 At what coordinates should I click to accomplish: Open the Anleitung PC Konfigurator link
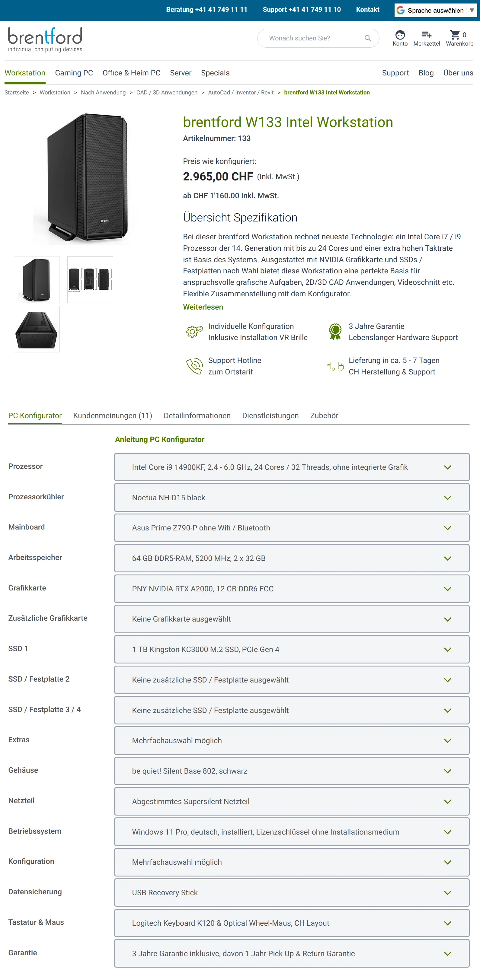point(159,439)
